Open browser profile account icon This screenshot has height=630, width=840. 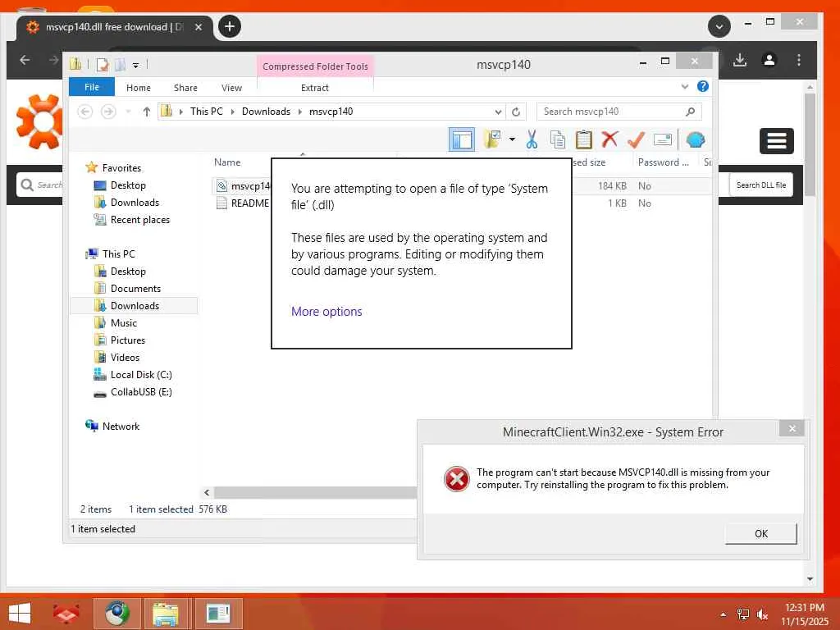pyautogui.click(x=769, y=60)
